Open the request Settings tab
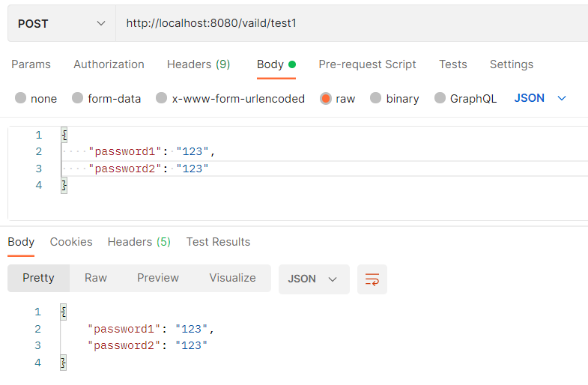The height and width of the screenshot is (385, 588). 512,64
